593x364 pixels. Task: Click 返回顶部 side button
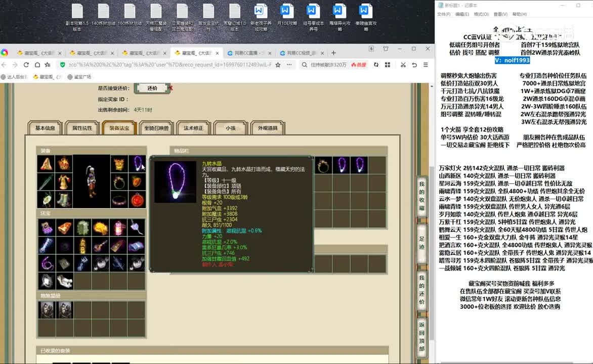click(421, 337)
